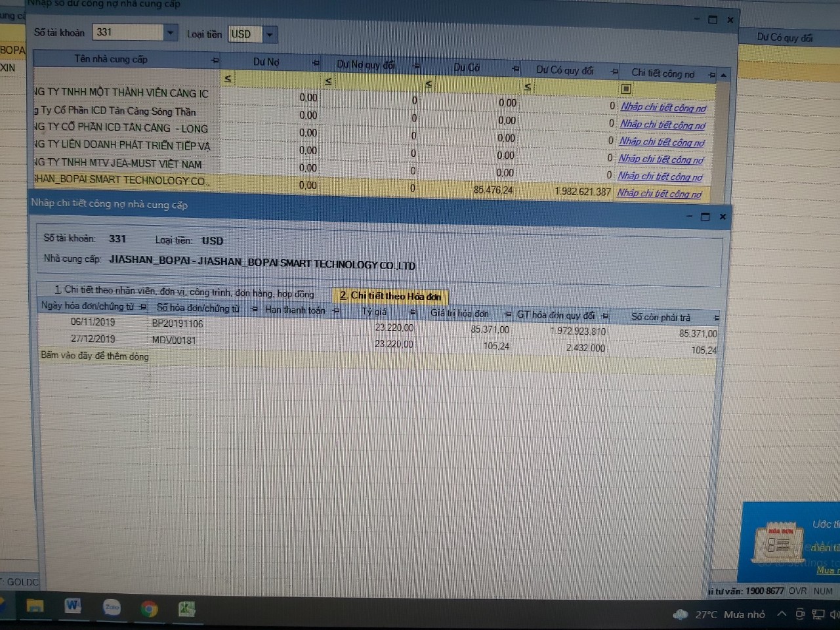Pin the Hạn thanh toán column

[x=336, y=310]
